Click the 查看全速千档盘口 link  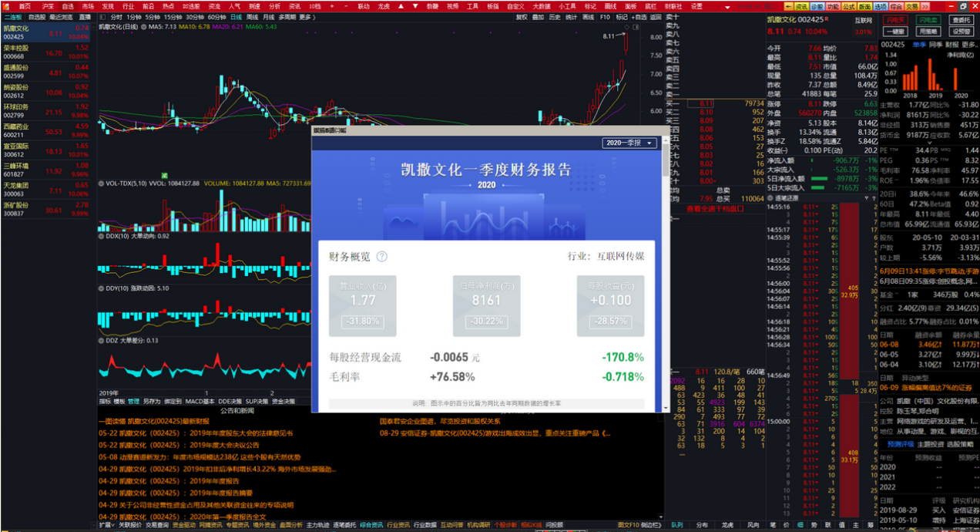[716, 208]
